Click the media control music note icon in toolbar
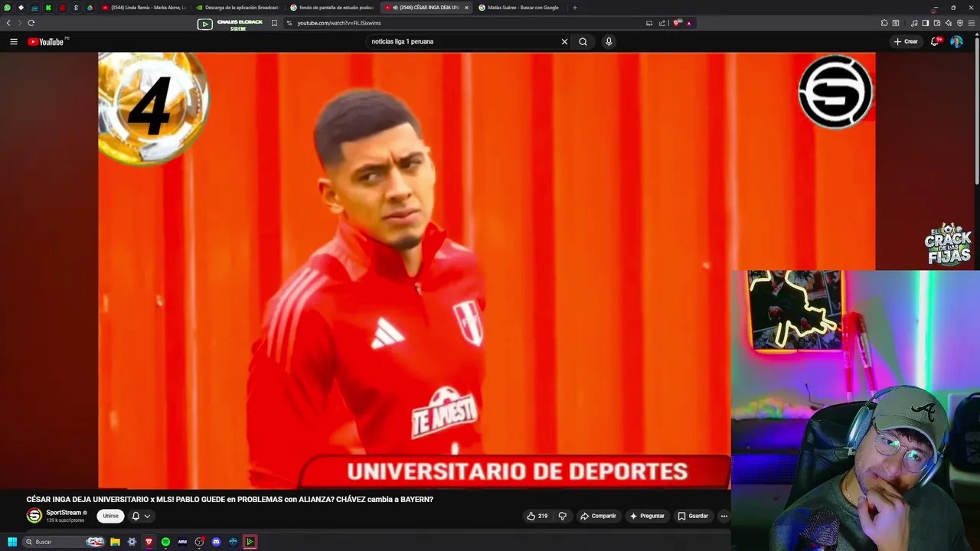The height and width of the screenshot is (551, 980). [914, 23]
